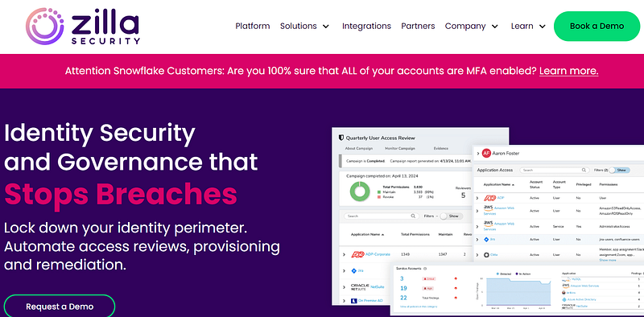The height and width of the screenshot is (317, 644).
Task: Click the Total Permissions column header
Action: click(x=415, y=234)
